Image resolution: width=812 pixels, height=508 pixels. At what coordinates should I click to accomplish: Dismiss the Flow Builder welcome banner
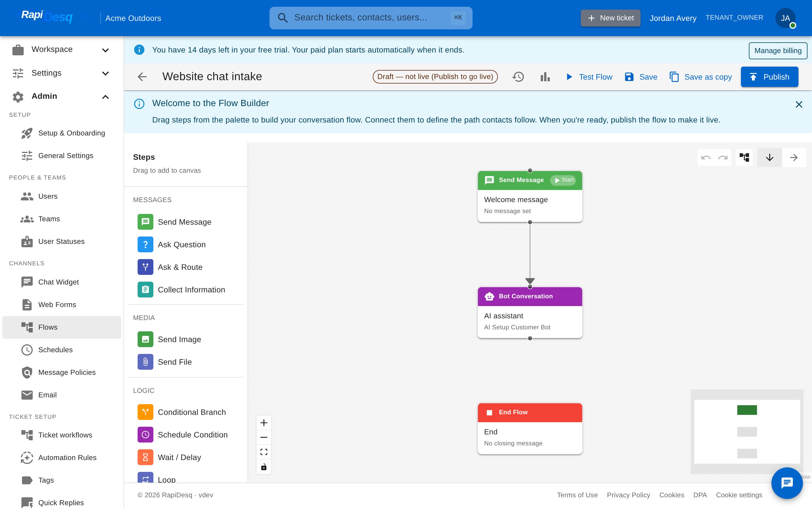coord(798,104)
